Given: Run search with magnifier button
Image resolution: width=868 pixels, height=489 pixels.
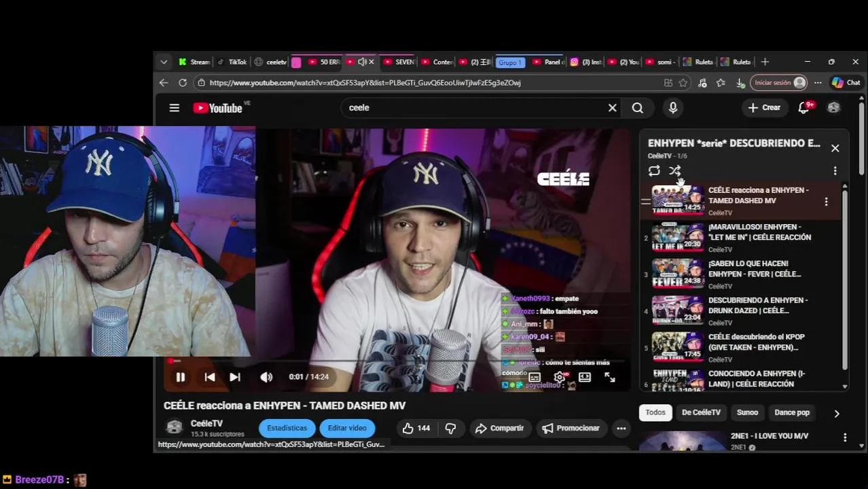Looking at the screenshot, I should click(637, 107).
